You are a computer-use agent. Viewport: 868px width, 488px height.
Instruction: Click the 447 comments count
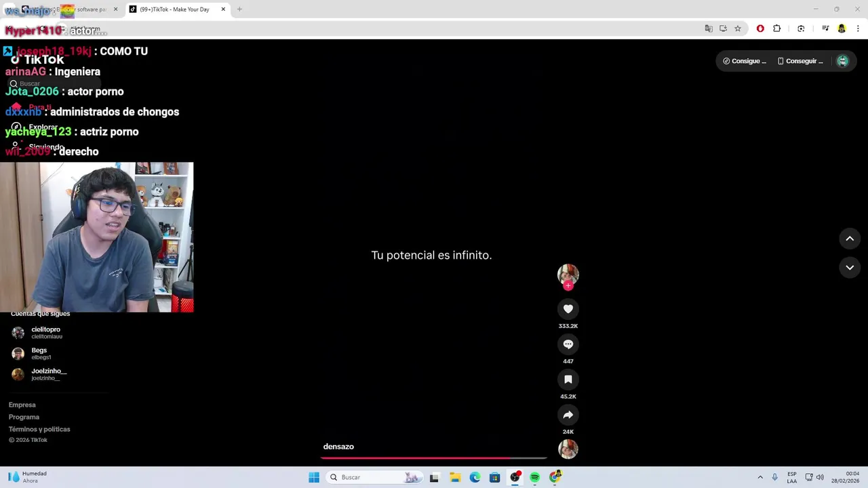568,361
